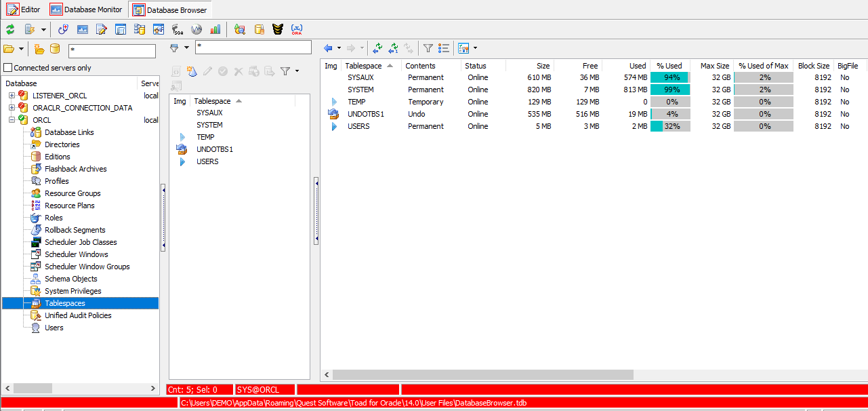The image size is (868, 411).
Task: Select Schema Objects in the tree
Action: (71, 279)
